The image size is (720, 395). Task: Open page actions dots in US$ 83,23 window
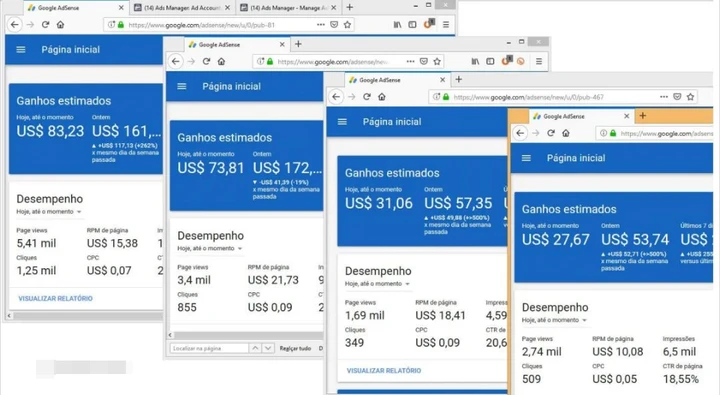coord(321,24)
